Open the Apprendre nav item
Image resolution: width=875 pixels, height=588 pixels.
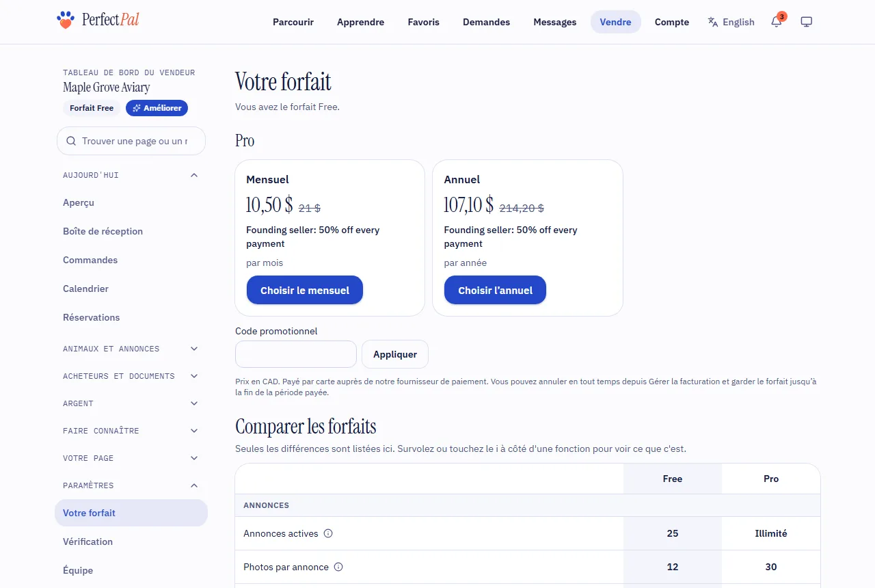360,22
